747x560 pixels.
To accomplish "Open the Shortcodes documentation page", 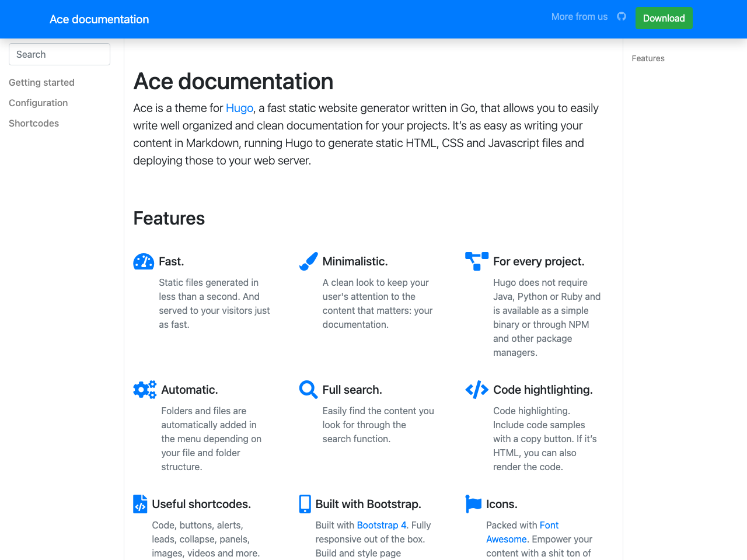I will tap(33, 123).
